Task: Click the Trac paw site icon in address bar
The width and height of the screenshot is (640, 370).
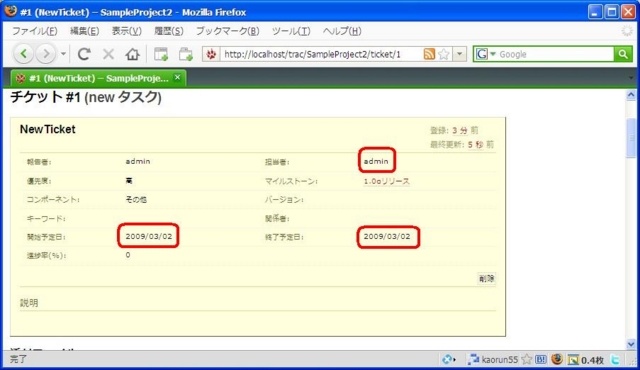Action: tap(211, 54)
